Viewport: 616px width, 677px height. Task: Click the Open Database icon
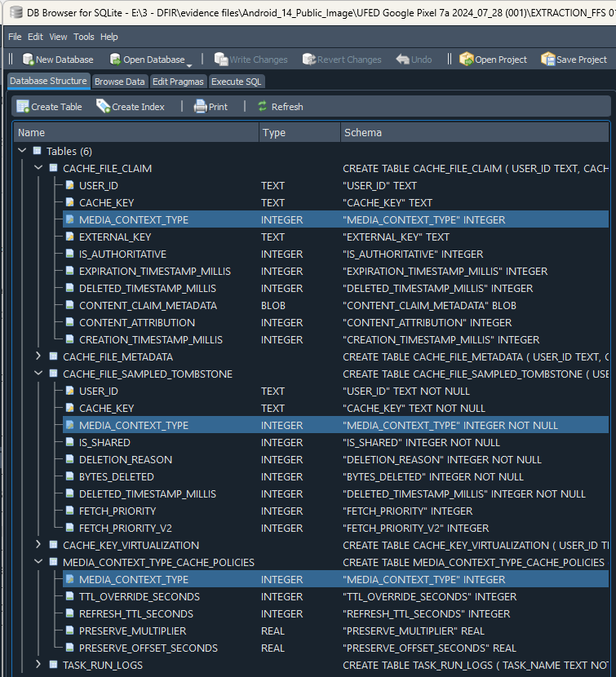115,60
